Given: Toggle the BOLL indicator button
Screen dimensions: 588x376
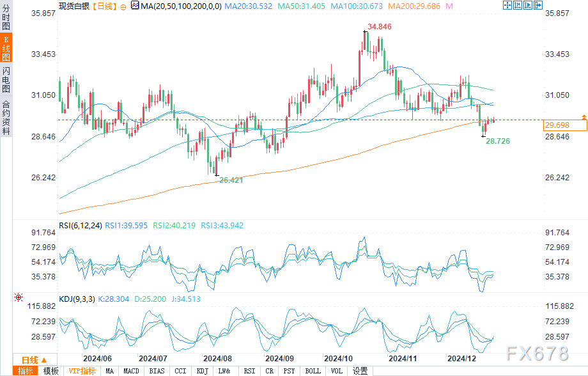Looking at the screenshot, I should coord(313,371).
